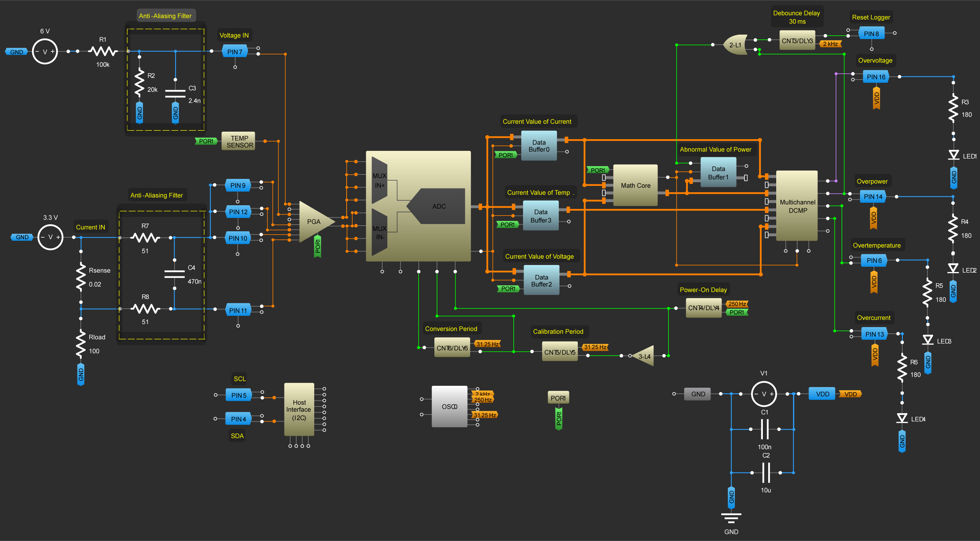Click the PIN 7 Voltage IN pin

click(234, 51)
